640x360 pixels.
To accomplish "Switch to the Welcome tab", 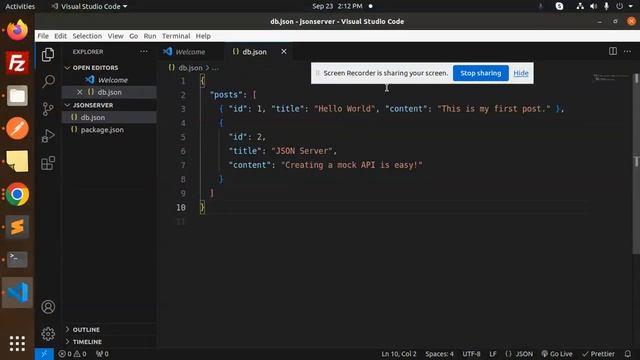I will tap(191, 52).
